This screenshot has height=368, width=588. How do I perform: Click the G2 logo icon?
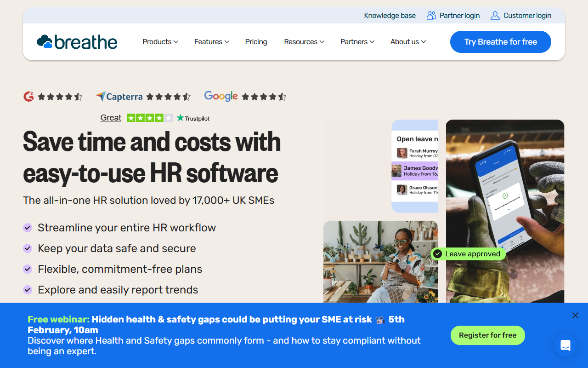click(28, 97)
